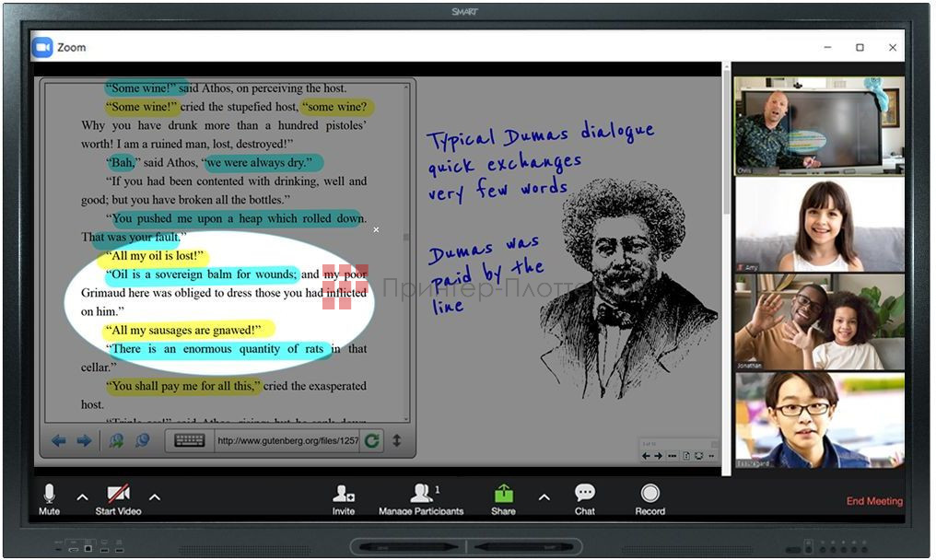Go back using browser's blue left arrow
936x560 pixels.
point(59,441)
